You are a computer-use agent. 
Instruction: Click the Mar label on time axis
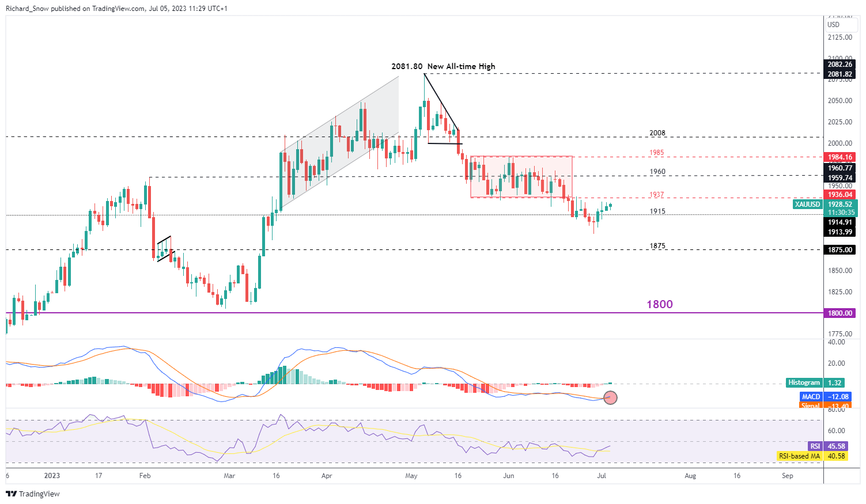click(x=229, y=476)
